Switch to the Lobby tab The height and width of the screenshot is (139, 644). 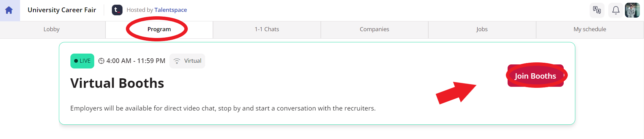coord(52,29)
